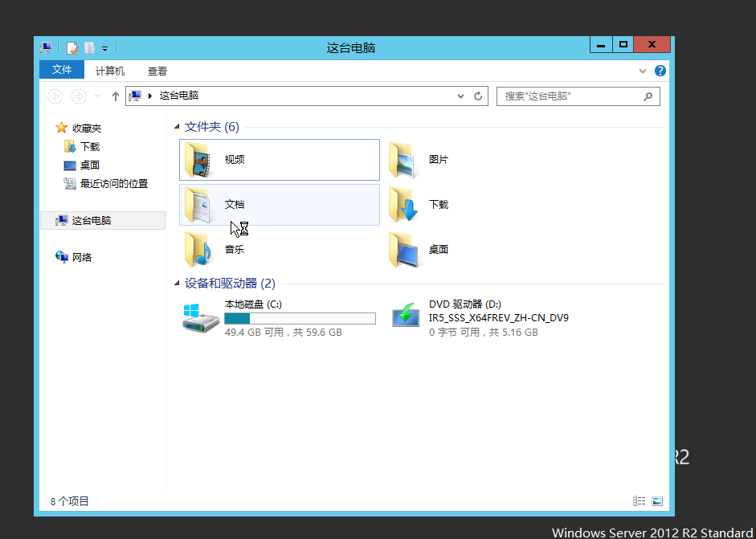Open the 文档 (Documents) folder
The height and width of the screenshot is (539, 756).
tap(235, 204)
